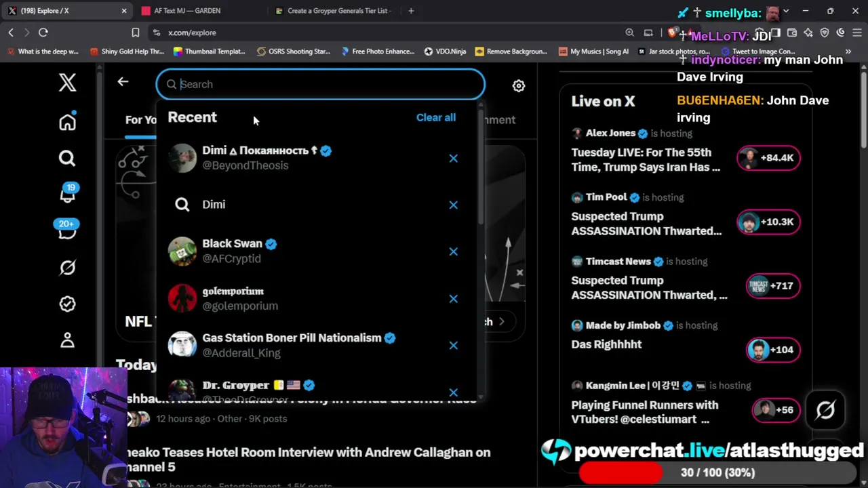Open the OSRS Shooting Star... bookmark
This screenshot has height=488, width=868.
click(294, 52)
